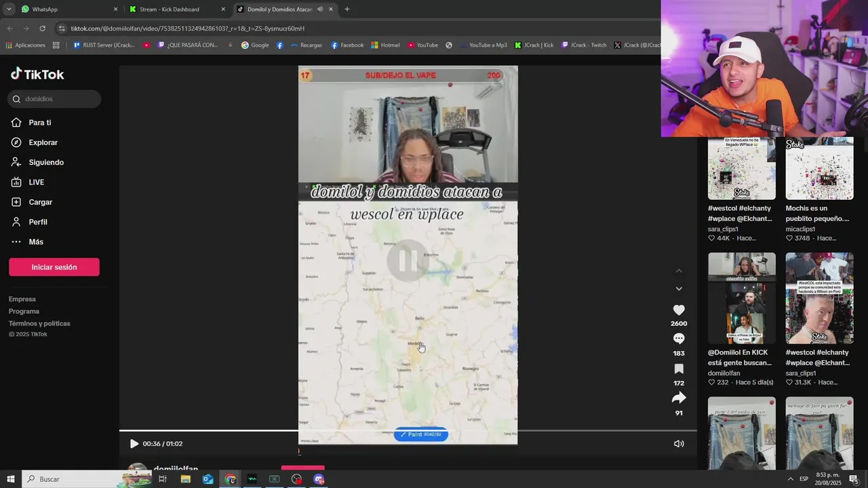Open the Hotmail bookmark
The width and height of the screenshot is (868, 488).
pos(385,45)
